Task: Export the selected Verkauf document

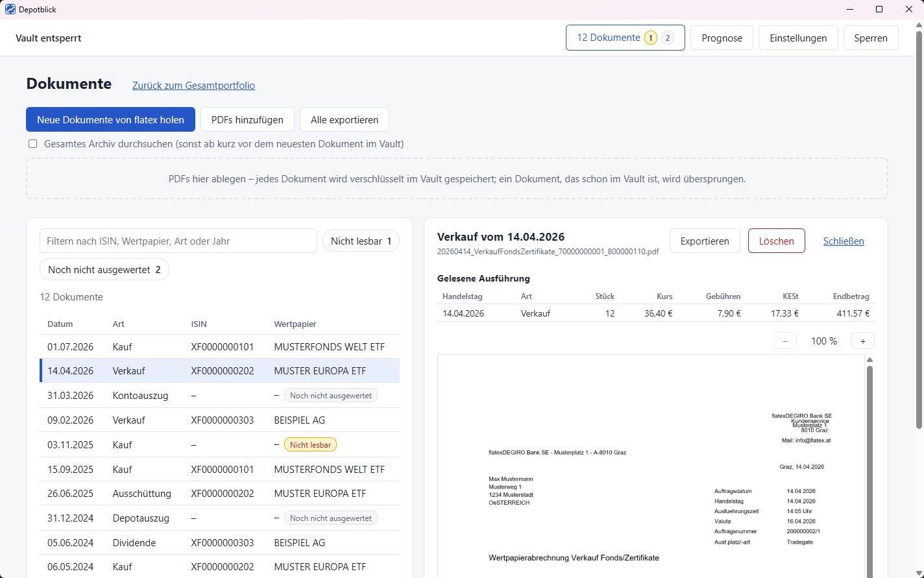Action: tap(705, 241)
